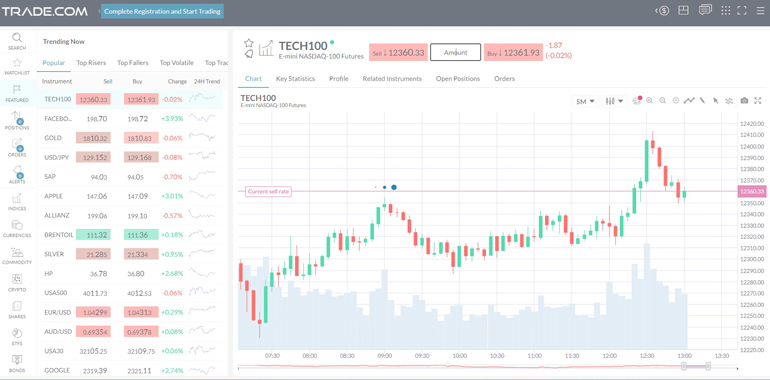Switch to the Top Risers tab
The width and height of the screenshot is (770, 380).
tap(91, 63)
